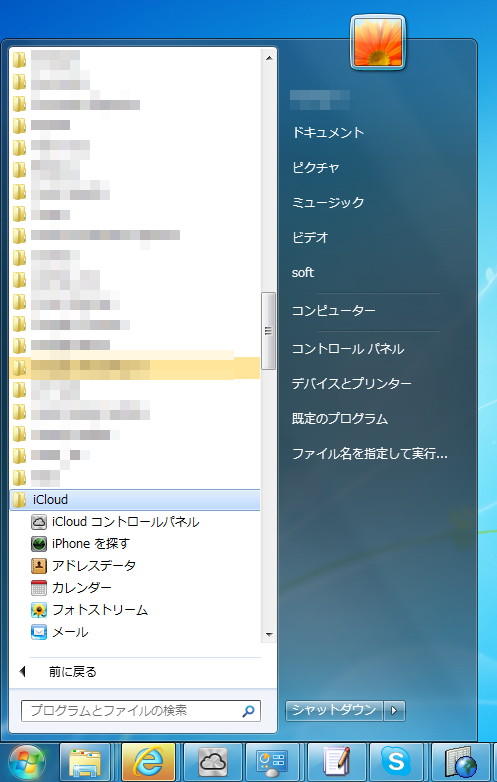Open アドレスデータ contacts icon
The height and width of the screenshot is (782, 497).
pos(39,566)
